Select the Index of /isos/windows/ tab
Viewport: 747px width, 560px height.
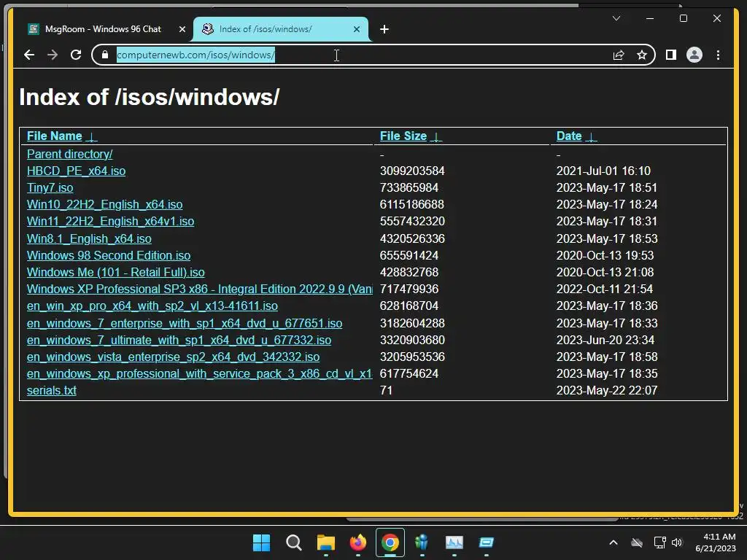click(281, 29)
